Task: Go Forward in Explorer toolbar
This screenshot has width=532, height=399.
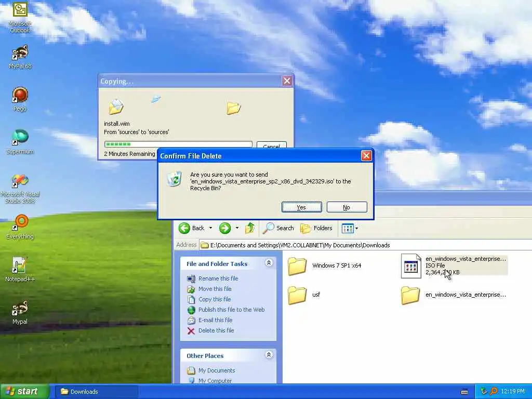Action: [224, 228]
